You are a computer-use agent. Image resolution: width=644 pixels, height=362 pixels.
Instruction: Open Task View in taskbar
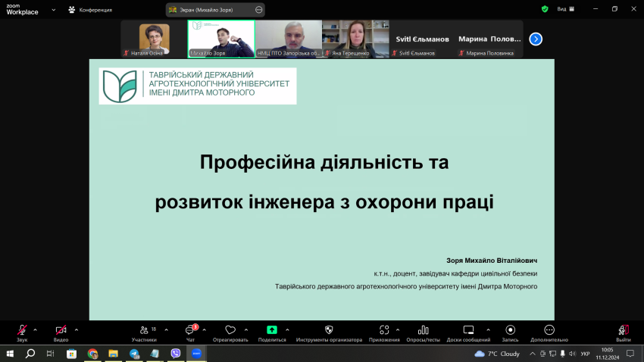pos(51,354)
